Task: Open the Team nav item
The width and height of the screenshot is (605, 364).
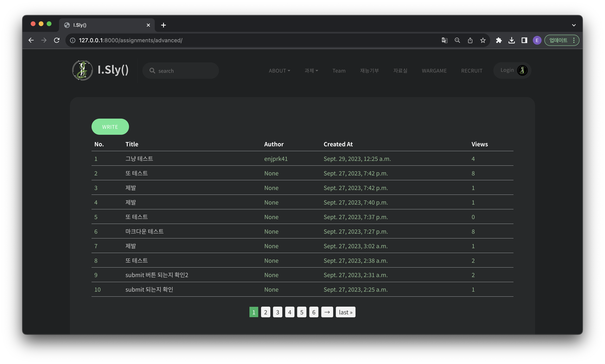Action: (x=339, y=71)
